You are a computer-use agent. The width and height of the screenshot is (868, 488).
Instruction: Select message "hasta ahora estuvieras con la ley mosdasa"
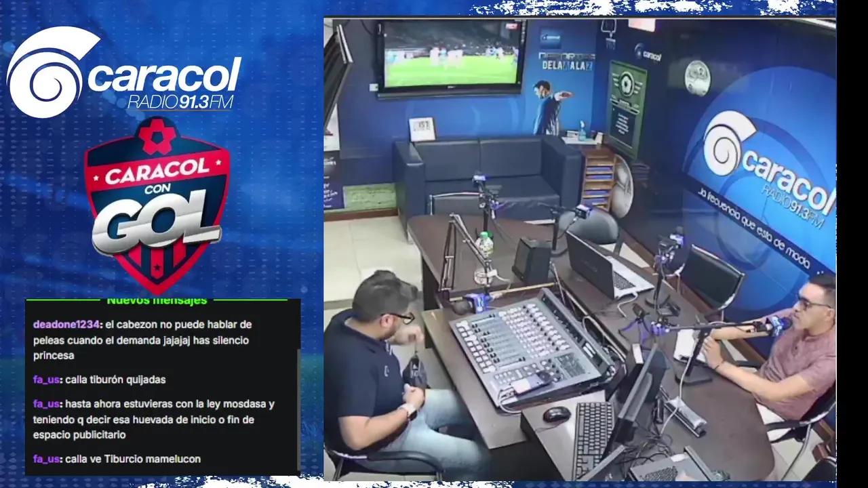(154, 420)
